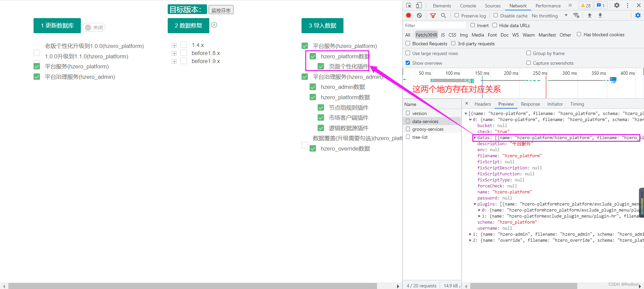
Task: Toggle the 关闭 switch
Action: coord(94,27)
